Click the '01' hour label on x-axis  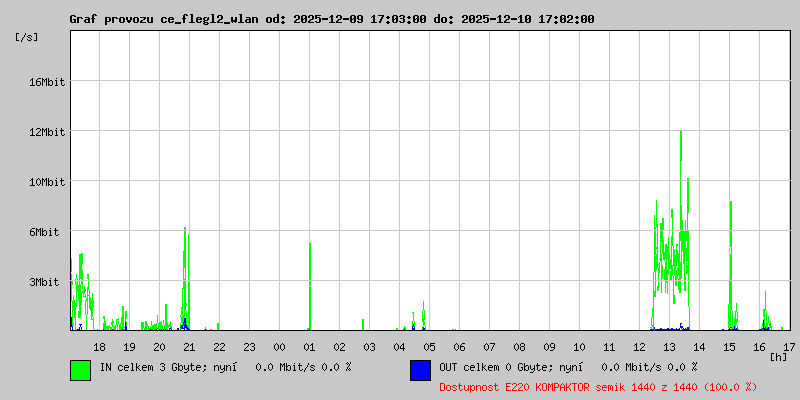[309, 347]
